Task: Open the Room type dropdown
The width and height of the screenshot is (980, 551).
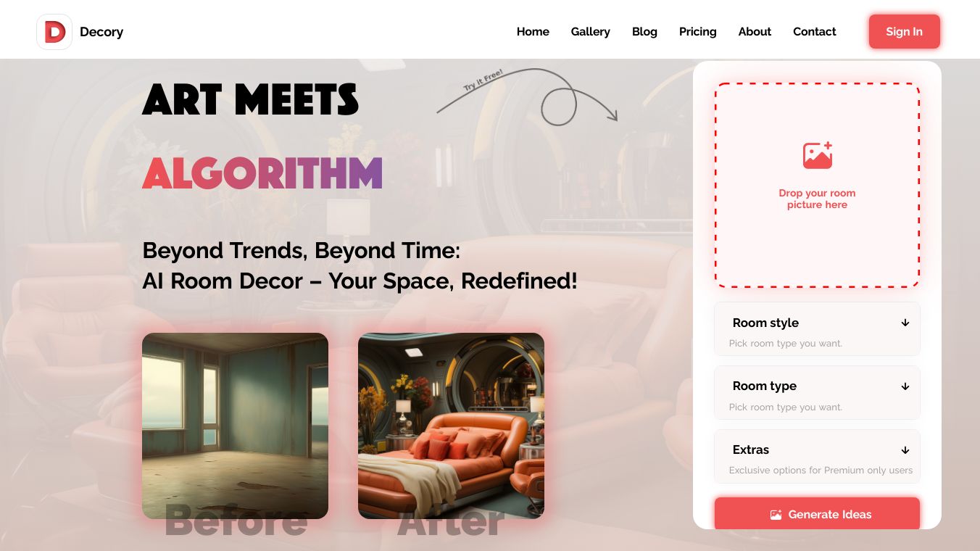Action: coord(817,392)
